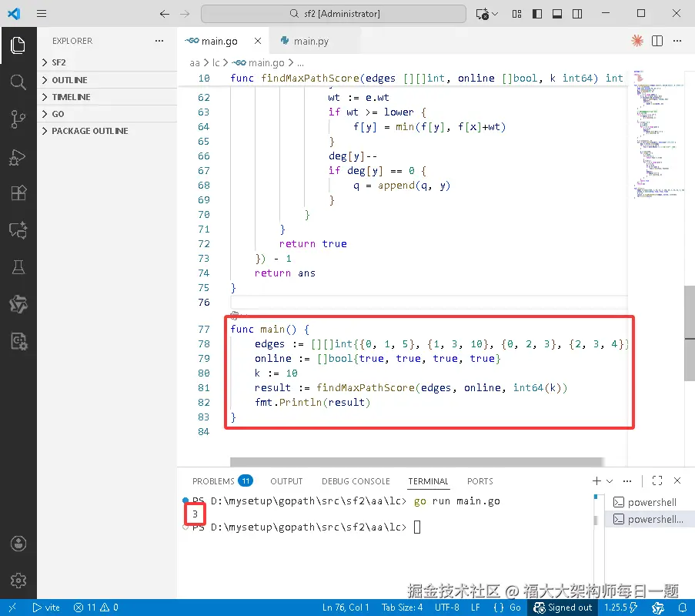Click the aa breadcrumb segment
Image resolution: width=695 pixels, height=616 pixels.
pyautogui.click(x=195, y=62)
